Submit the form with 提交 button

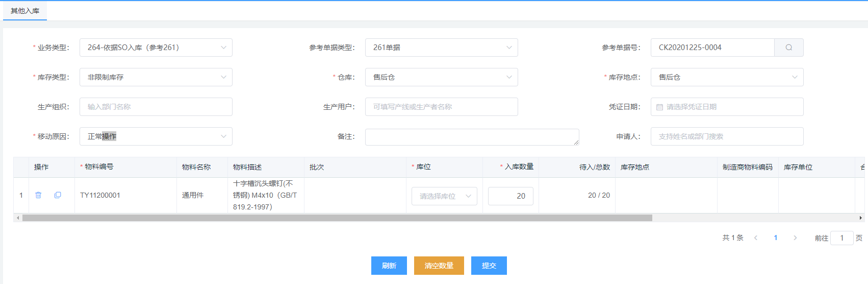[489, 266]
